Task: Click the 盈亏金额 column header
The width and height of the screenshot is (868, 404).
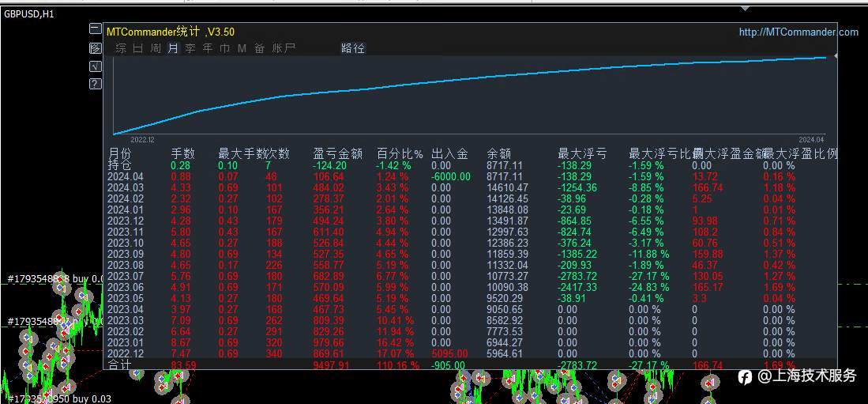Action: 338,154
